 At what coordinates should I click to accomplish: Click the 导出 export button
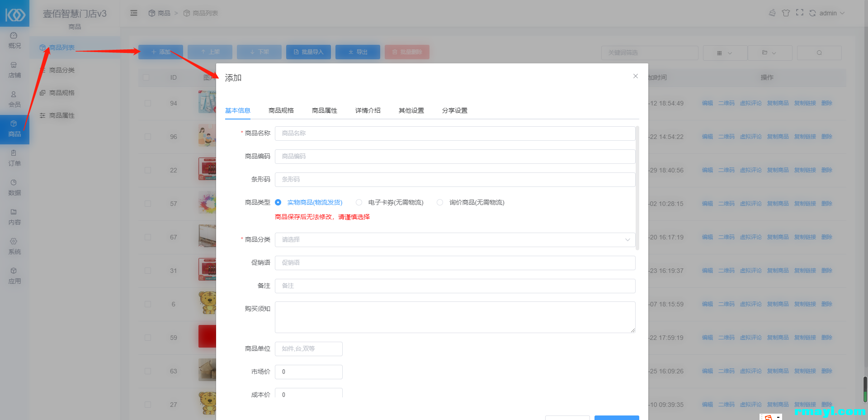358,52
